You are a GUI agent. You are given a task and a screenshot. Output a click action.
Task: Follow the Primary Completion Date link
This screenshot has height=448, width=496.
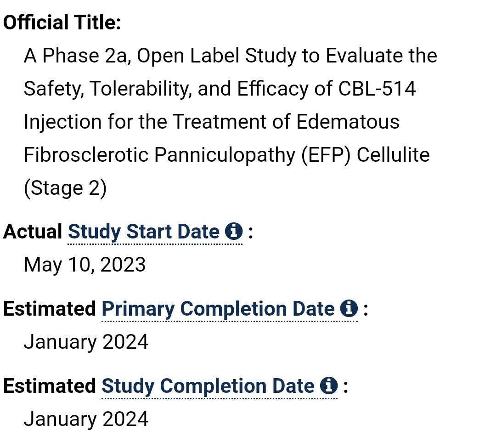click(218, 309)
